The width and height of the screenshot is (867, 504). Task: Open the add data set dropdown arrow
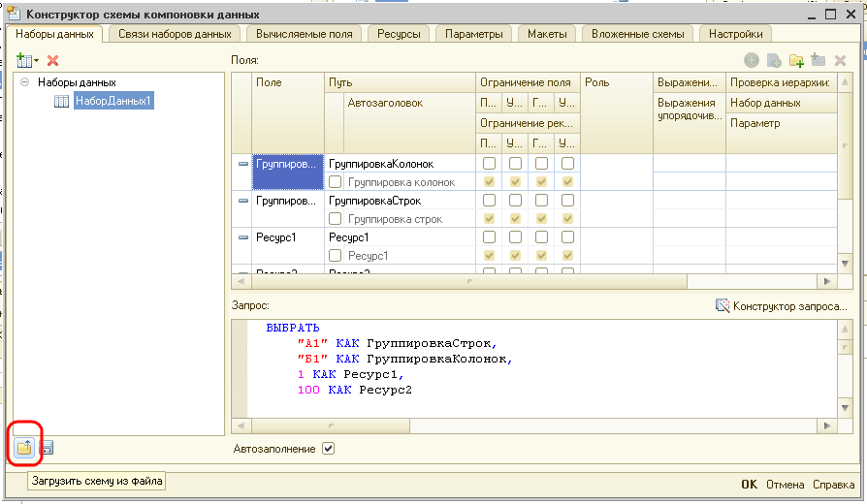[x=36, y=61]
